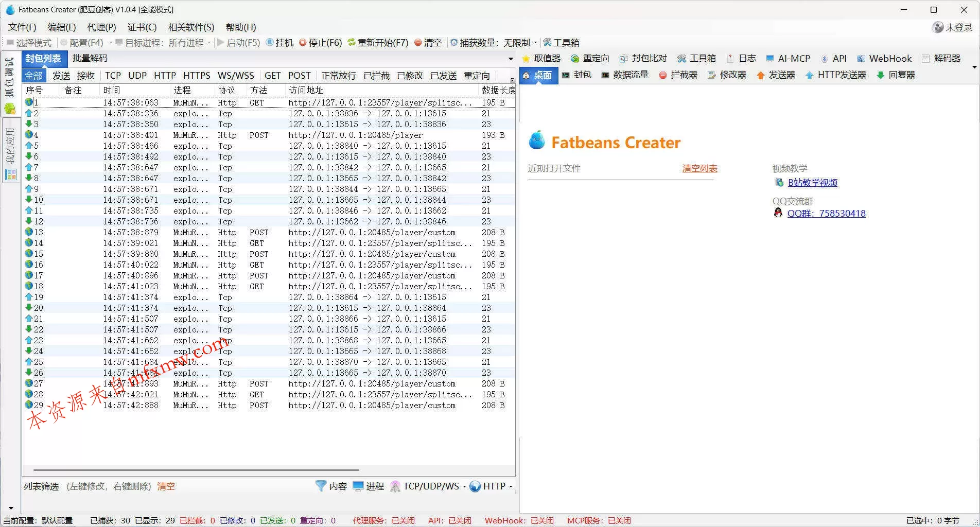Click the 启动(F5) start button

click(x=238, y=43)
